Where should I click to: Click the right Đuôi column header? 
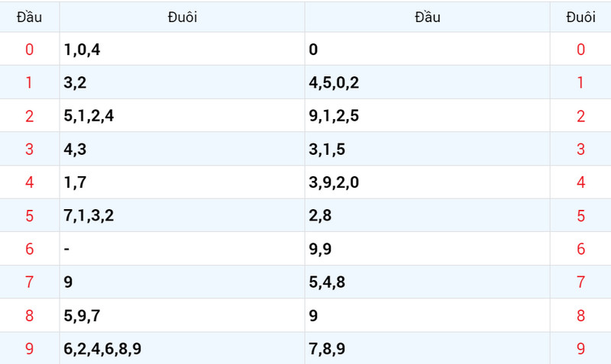coord(580,17)
